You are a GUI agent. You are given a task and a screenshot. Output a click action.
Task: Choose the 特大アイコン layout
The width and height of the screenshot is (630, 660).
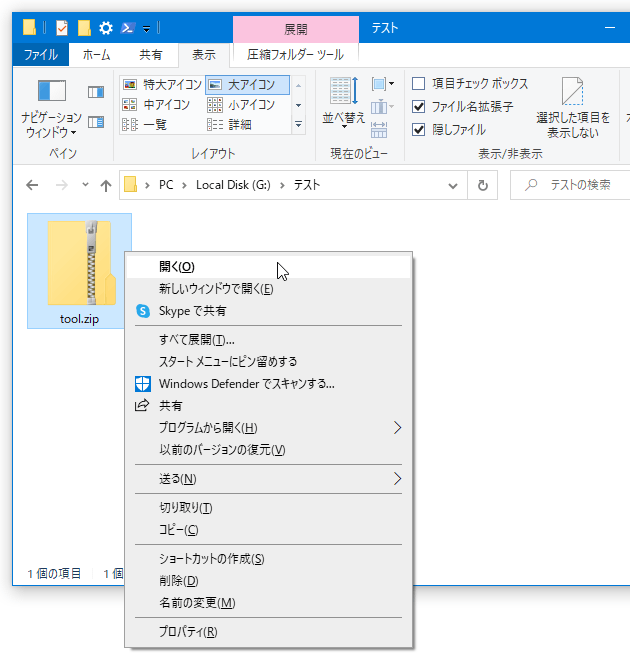[x=163, y=85]
